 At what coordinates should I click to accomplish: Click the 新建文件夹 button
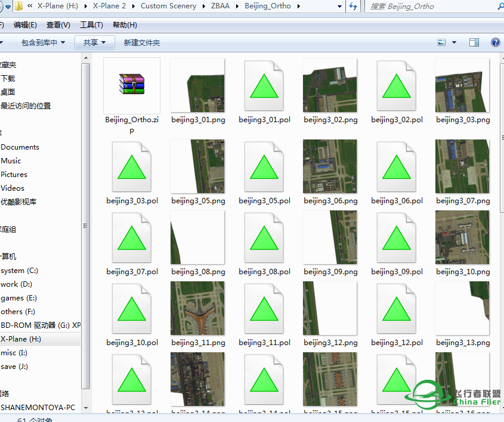(x=142, y=42)
